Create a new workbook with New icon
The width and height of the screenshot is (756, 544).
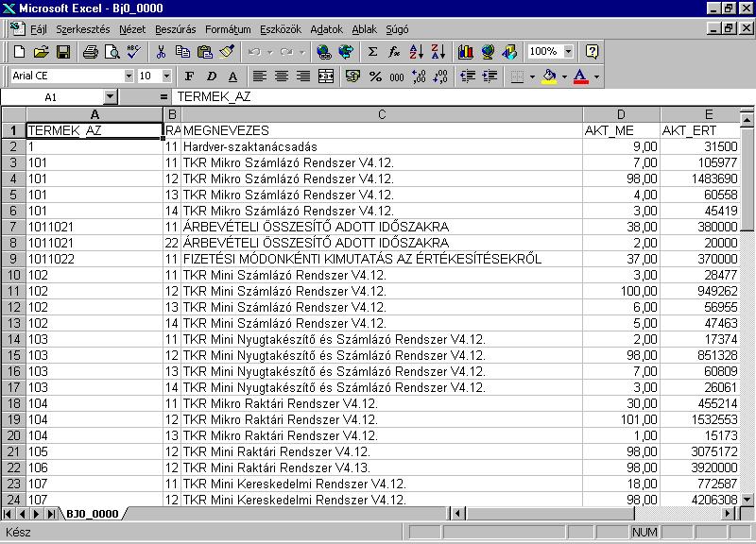coord(19,52)
